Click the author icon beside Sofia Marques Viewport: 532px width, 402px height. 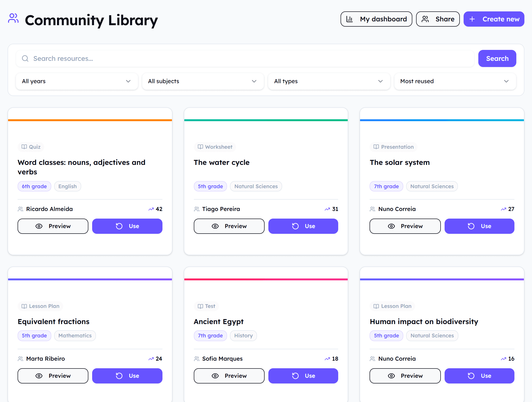pos(196,359)
